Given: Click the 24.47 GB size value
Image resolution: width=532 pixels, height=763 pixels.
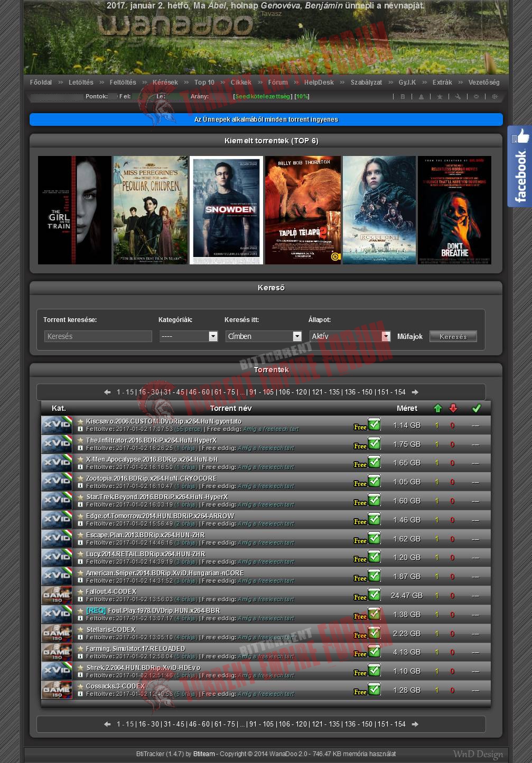Looking at the screenshot, I should click(407, 595).
